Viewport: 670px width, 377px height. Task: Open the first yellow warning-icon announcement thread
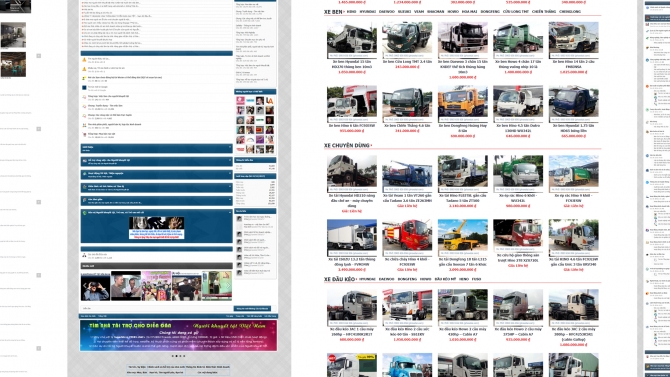(98, 59)
